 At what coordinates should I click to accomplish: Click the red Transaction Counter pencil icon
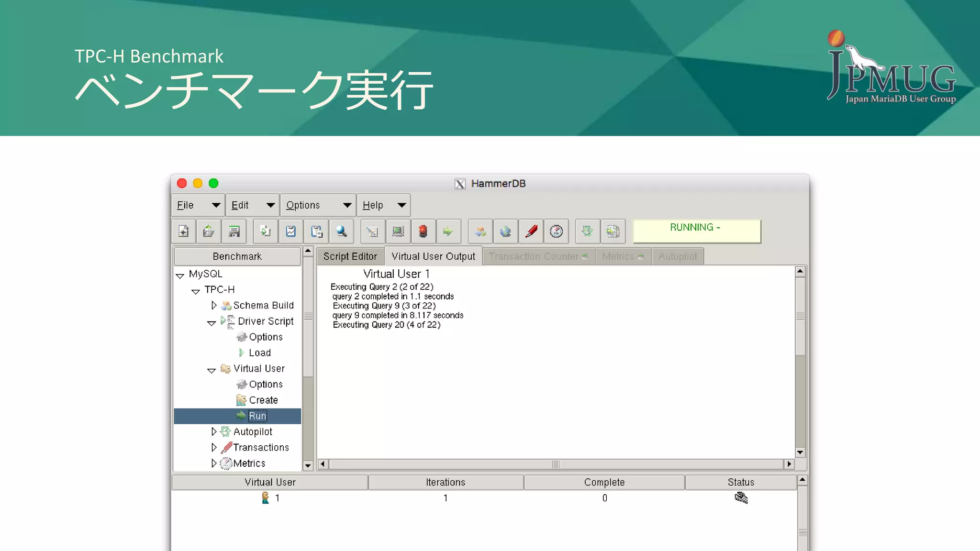[x=531, y=231]
